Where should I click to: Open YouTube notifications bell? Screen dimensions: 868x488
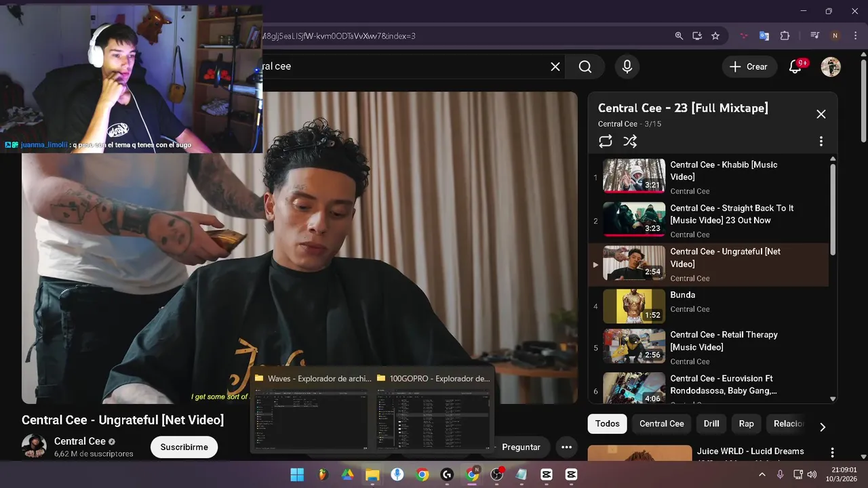(795, 66)
